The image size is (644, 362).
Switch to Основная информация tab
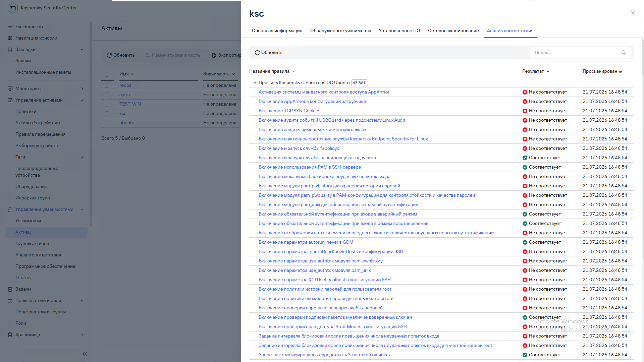(x=277, y=31)
